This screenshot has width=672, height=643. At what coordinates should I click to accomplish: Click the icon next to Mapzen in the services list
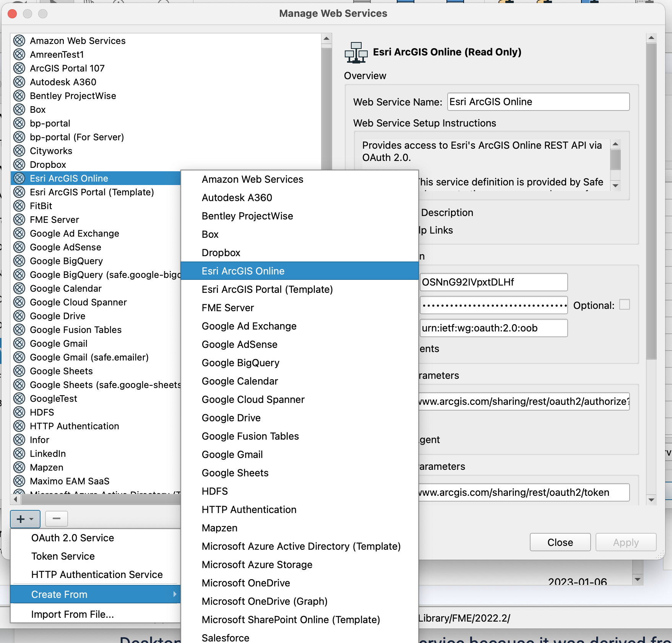19,467
